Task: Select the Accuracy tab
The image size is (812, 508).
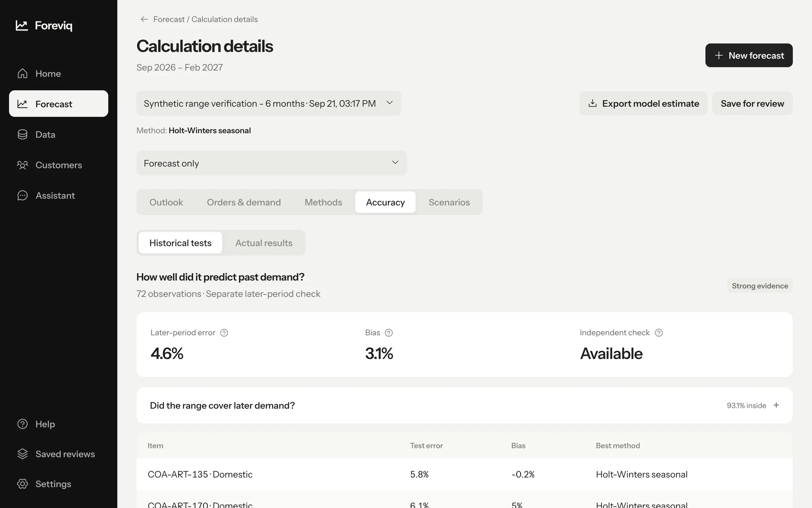Action: tap(385, 202)
